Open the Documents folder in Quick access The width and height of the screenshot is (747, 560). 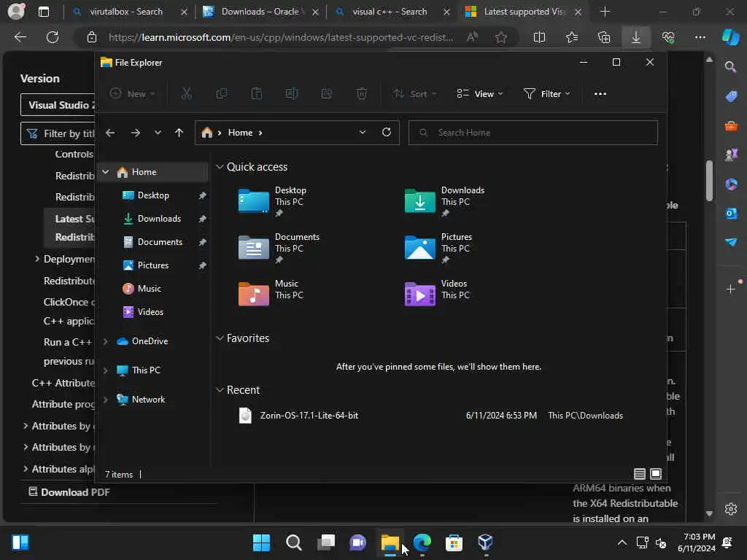(279, 248)
